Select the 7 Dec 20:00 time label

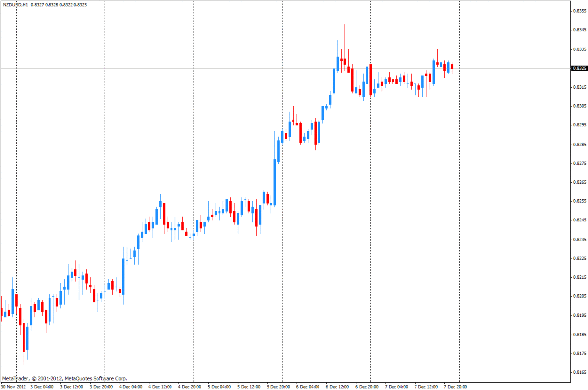click(x=455, y=387)
